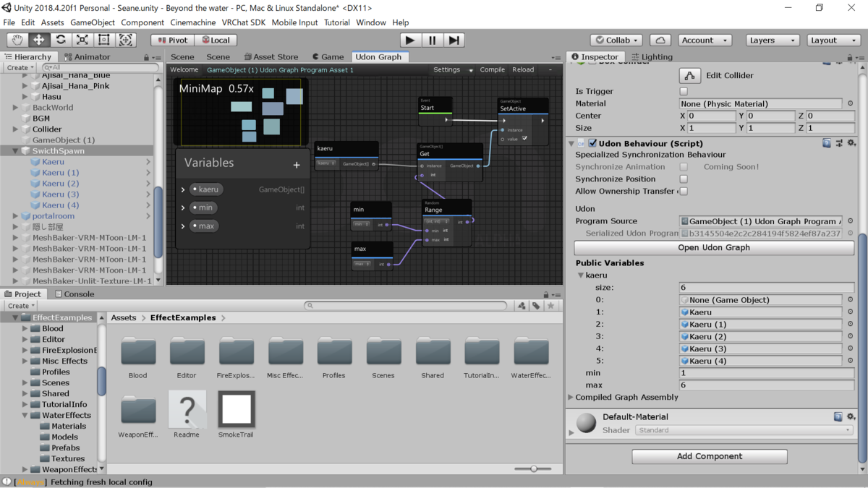This screenshot has height=488, width=868.
Task: Click Search by Type icon in Project
Action: (522, 306)
